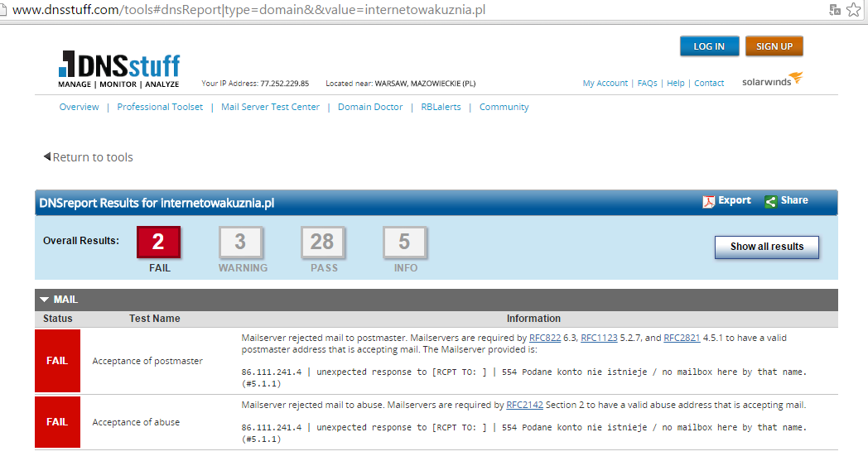Click the Return to tools text link
868x461 pixels.
pos(93,157)
